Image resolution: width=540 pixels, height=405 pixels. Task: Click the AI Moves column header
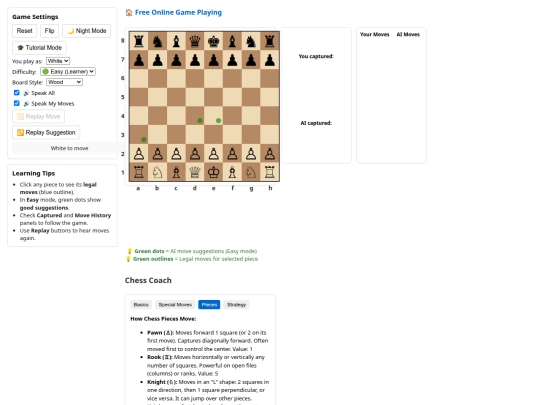[x=408, y=34]
